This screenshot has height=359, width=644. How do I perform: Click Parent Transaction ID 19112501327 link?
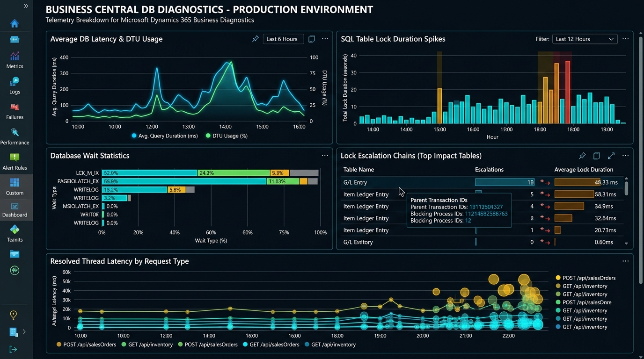(486, 207)
